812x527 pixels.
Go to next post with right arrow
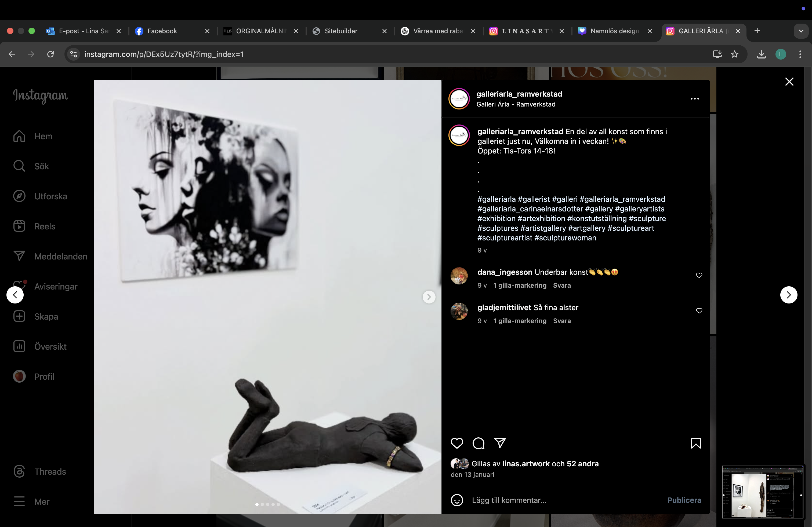tap(788, 295)
